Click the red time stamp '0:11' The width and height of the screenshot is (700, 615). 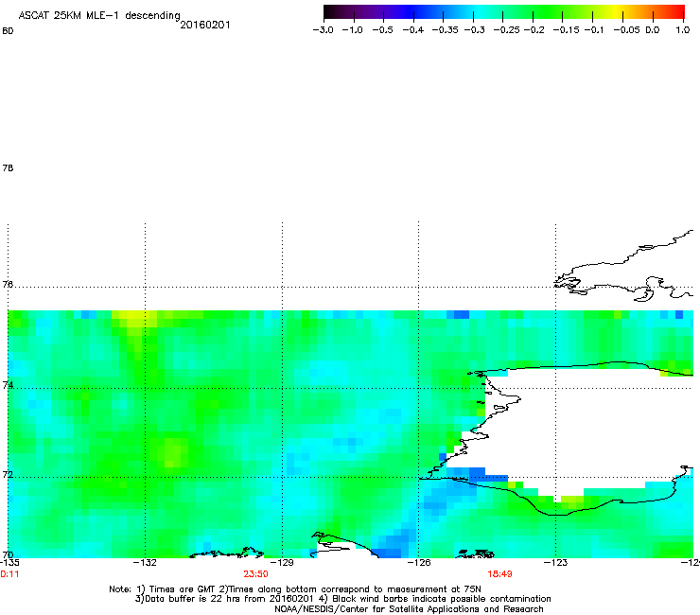(x=9, y=574)
